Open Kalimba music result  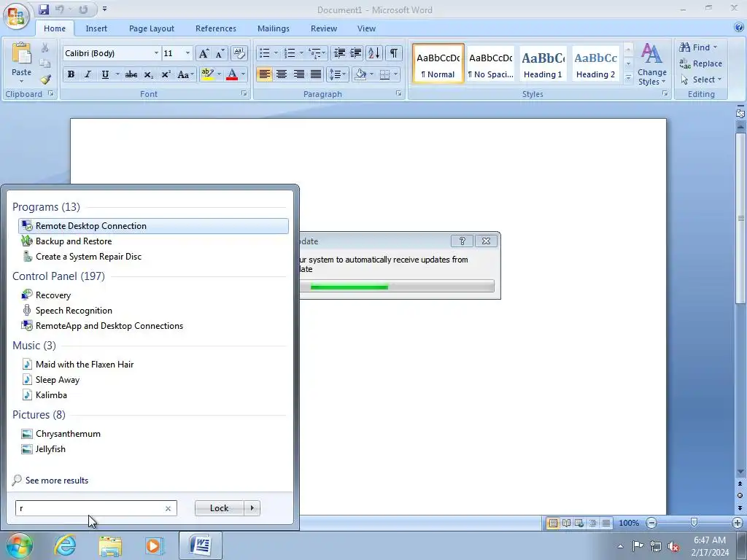click(153, 394)
